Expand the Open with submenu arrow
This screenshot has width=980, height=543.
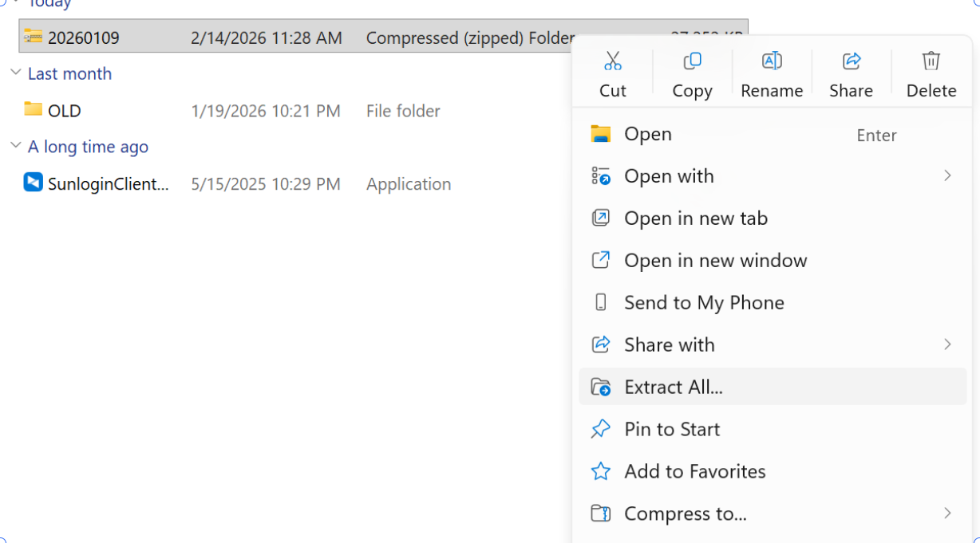pos(947,176)
